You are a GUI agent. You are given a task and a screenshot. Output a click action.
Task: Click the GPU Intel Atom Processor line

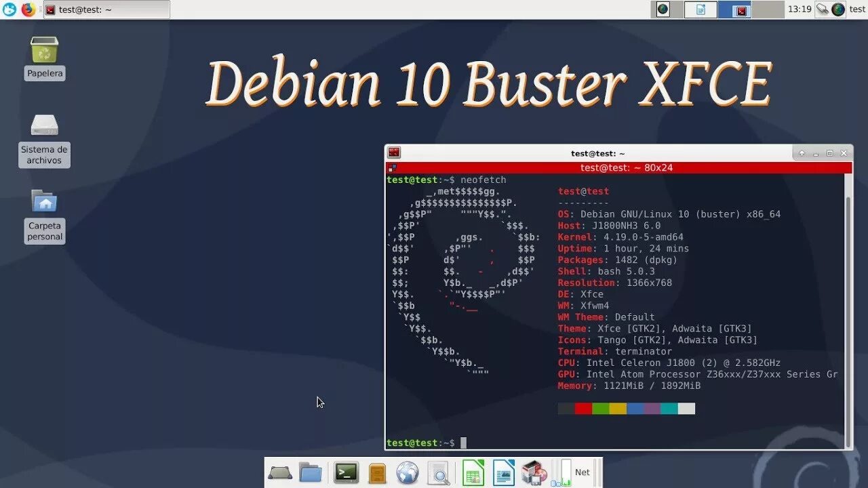point(698,374)
